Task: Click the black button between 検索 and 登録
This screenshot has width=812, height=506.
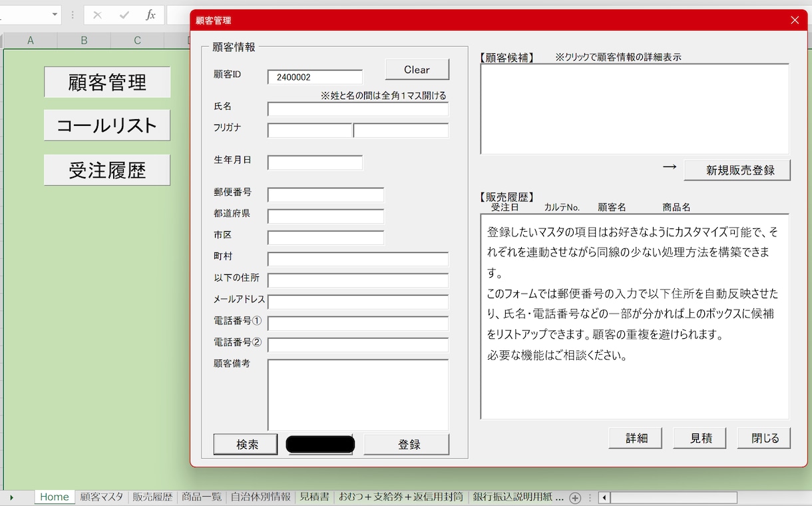Action: tap(320, 445)
